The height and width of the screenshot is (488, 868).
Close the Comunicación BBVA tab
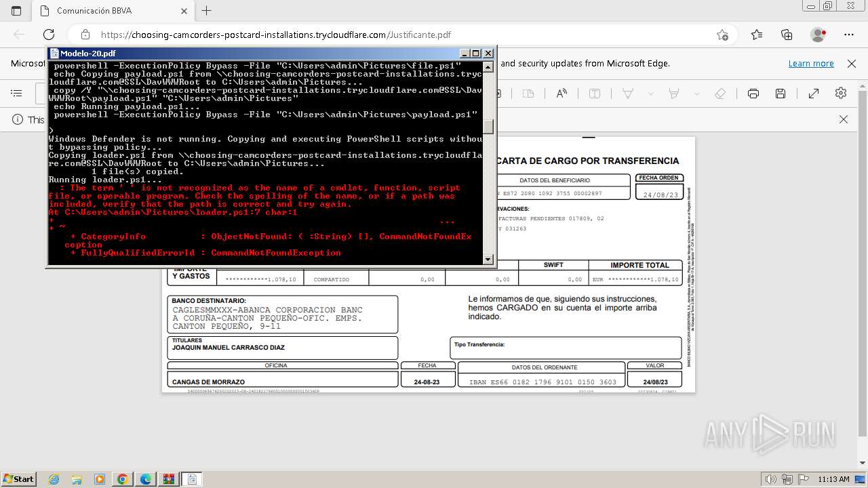point(184,11)
